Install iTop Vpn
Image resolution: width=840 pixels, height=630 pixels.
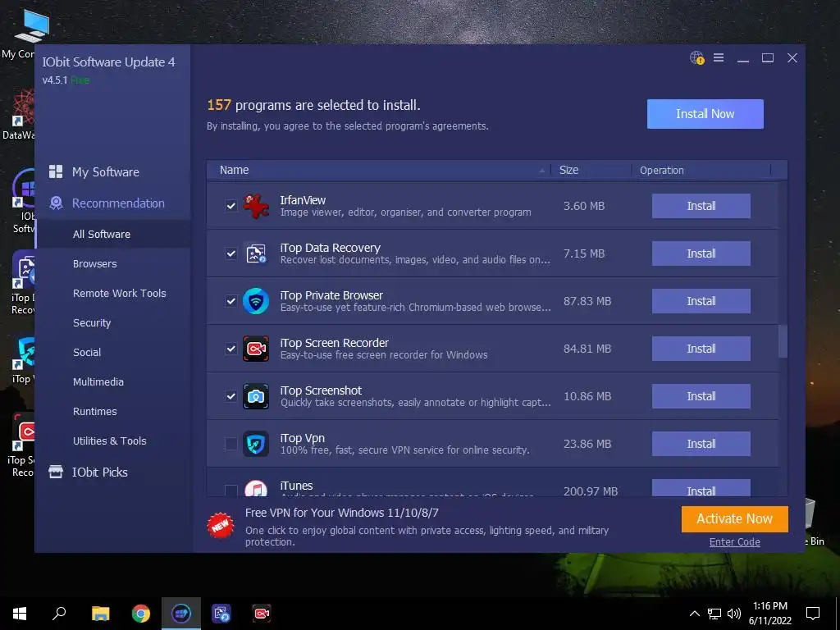[x=701, y=444]
